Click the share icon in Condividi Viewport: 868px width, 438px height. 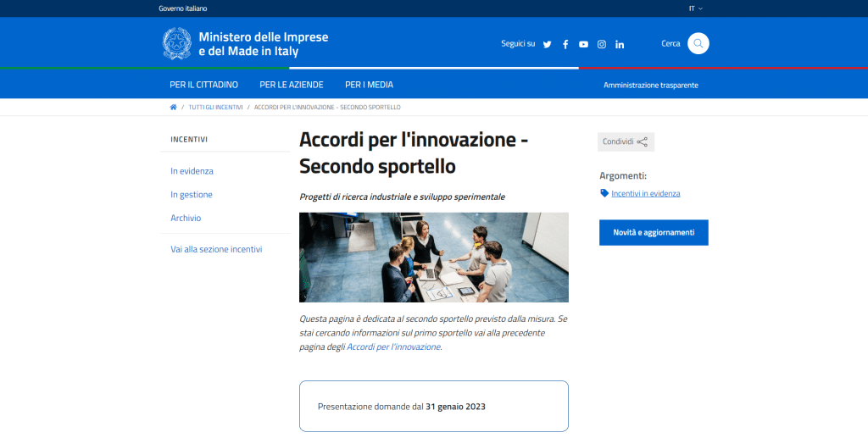643,142
